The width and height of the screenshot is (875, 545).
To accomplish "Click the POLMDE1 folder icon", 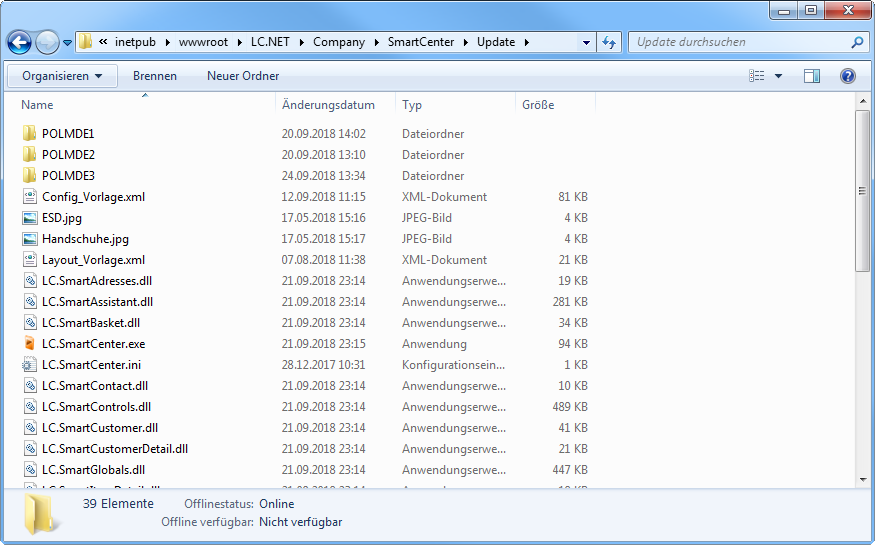I will tap(29, 134).
